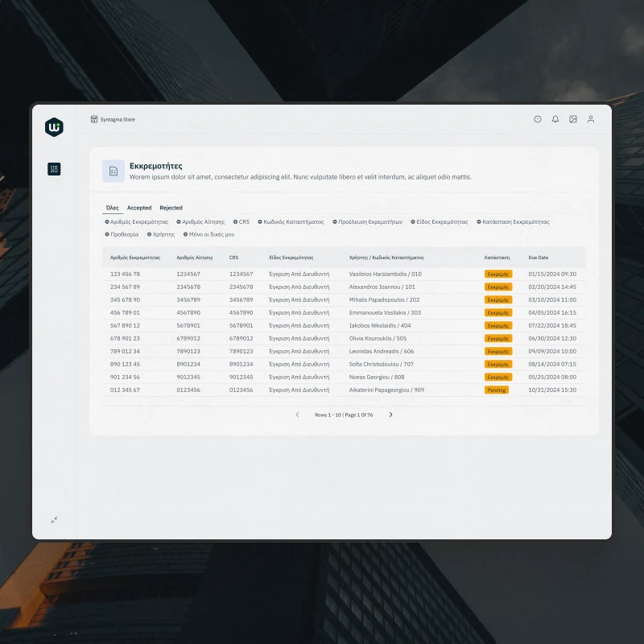Switch to the Όλες tab
The width and height of the screenshot is (644, 644).
(113, 208)
